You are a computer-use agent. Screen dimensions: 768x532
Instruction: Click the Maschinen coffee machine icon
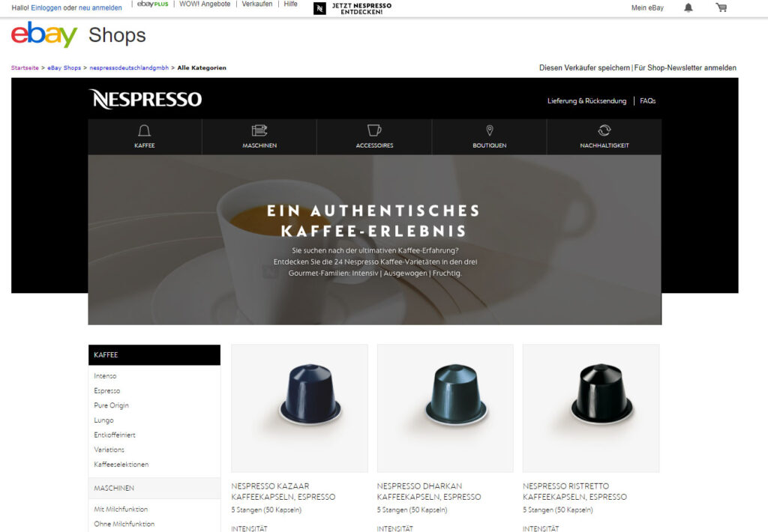click(x=259, y=130)
